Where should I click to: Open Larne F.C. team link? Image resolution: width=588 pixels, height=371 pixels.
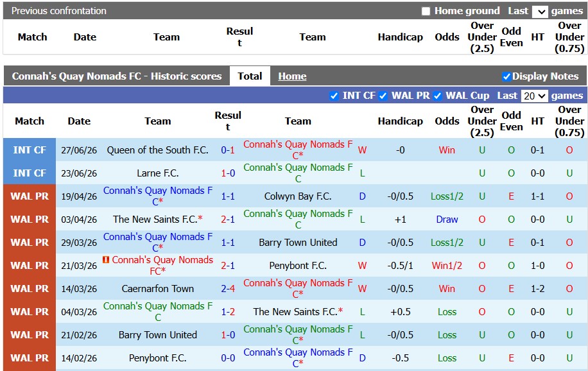(x=157, y=173)
